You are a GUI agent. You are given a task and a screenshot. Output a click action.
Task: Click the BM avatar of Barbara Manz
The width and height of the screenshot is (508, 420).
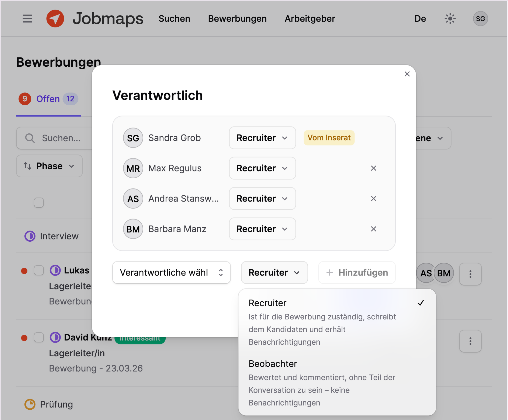click(x=133, y=229)
